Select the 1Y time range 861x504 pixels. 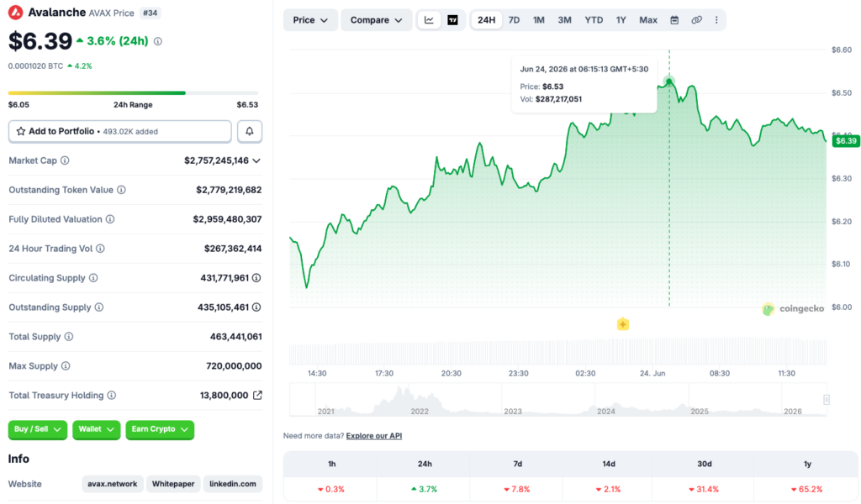click(x=621, y=20)
